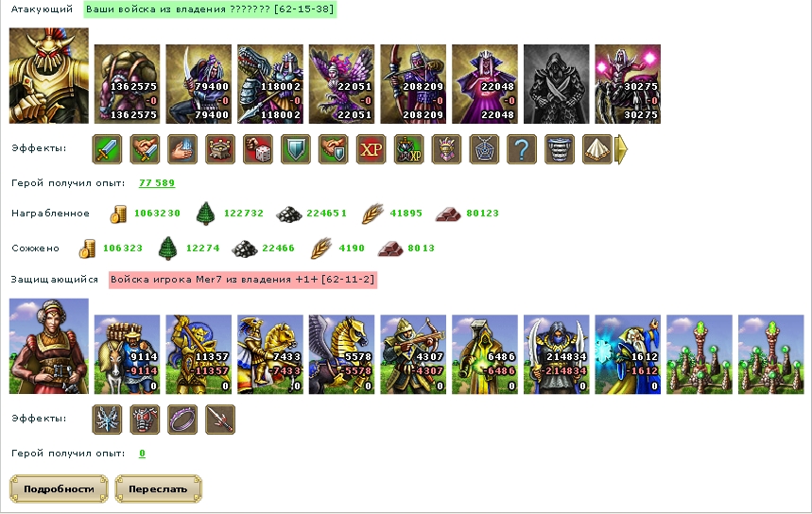
Task: Click the purple ring defender effect icon
Action: click(182, 420)
